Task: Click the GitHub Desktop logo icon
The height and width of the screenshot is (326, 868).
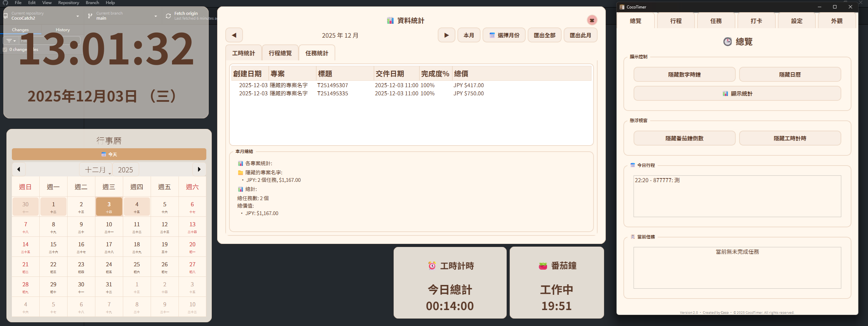Action: [5, 3]
